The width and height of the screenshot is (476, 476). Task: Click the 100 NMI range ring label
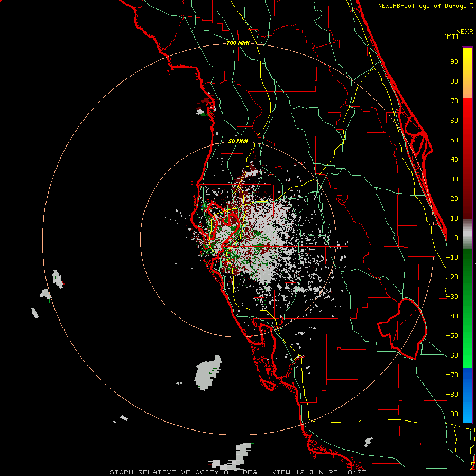coord(238,43)
